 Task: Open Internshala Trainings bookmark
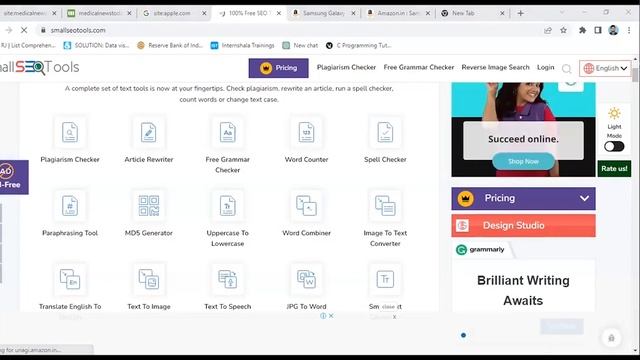coord(242,45)
